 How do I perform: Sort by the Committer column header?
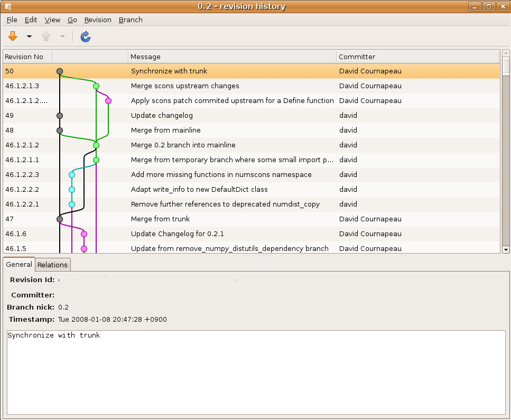pos(357,57)
